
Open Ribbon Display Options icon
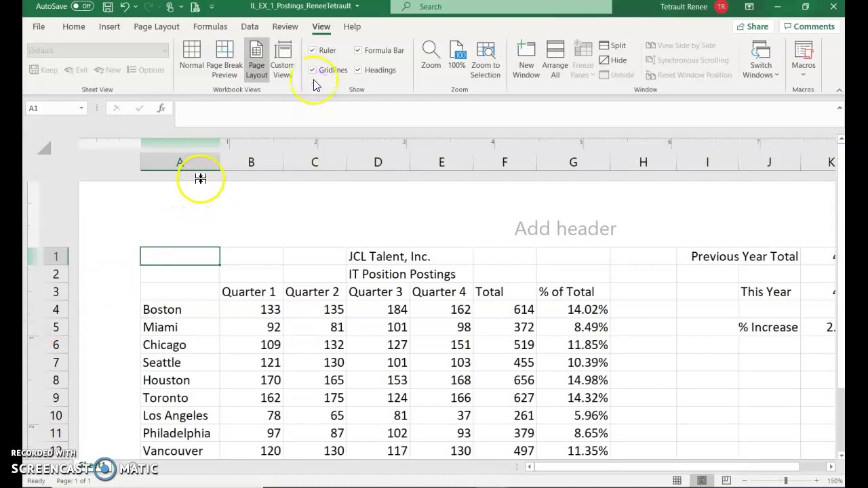(749, 7)
